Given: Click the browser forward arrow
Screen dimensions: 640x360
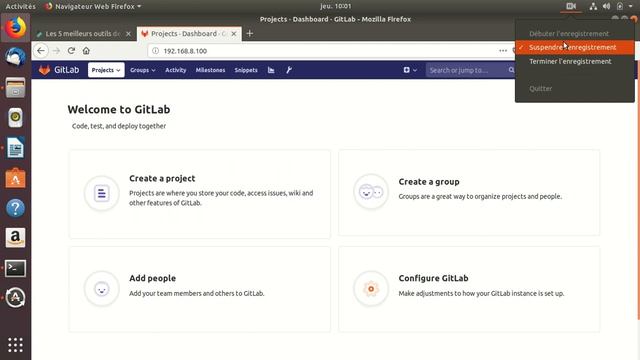Looking at the screenshot, I should click(x=56, y=51).
